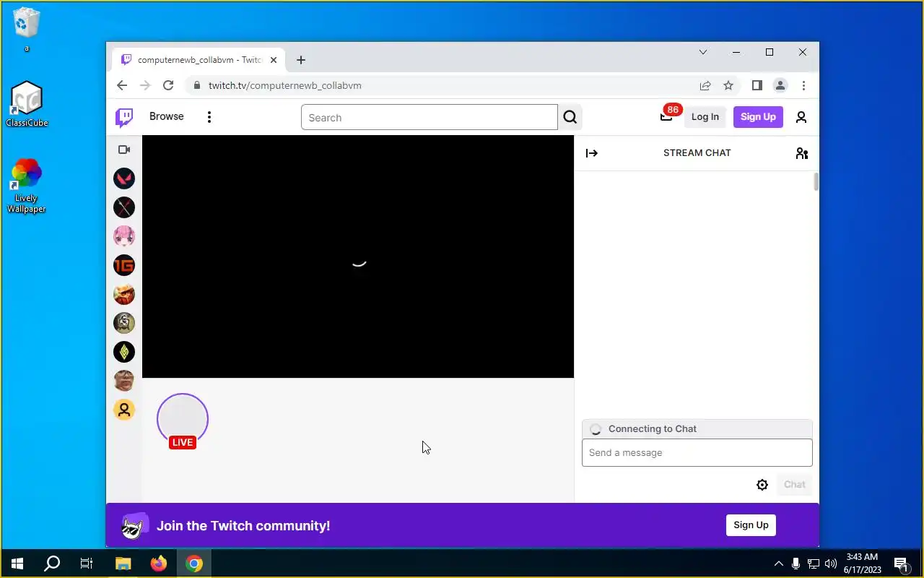This screenshot has height=578, width=924.
Task: Click the Send a message field
Action: click(697, 453)
